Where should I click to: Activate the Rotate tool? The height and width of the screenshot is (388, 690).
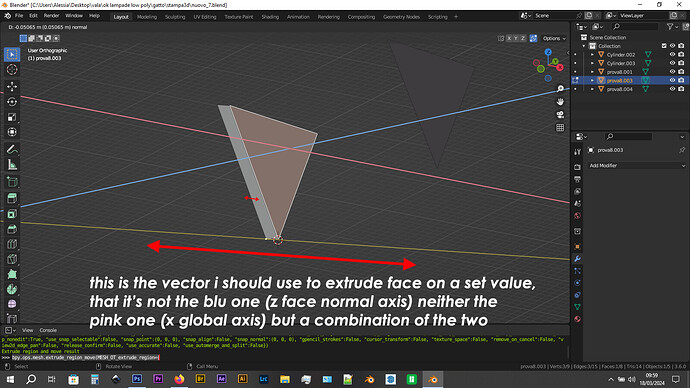[x=12, y=102]
